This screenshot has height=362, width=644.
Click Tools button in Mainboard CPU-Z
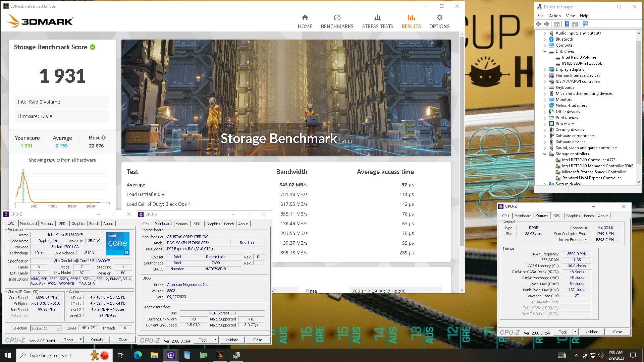coord(203,340)
